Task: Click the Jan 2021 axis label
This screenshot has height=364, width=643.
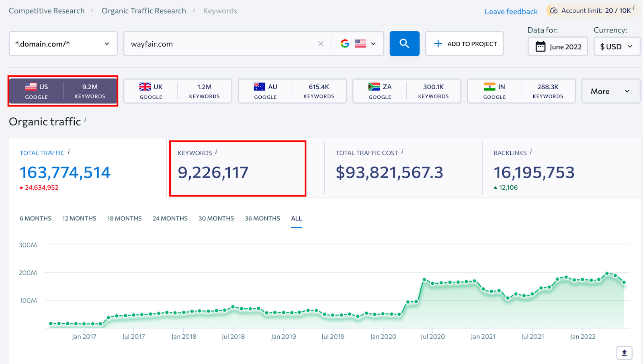Action: coord(483,337)
